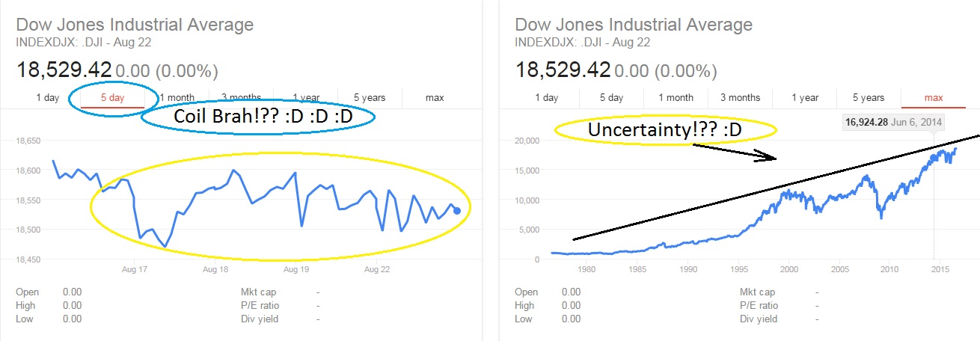The width and height of the screenshot is (980, 341).
Task: Click the Uncertainty annotation bubble
Action: [x=665, y=130]
